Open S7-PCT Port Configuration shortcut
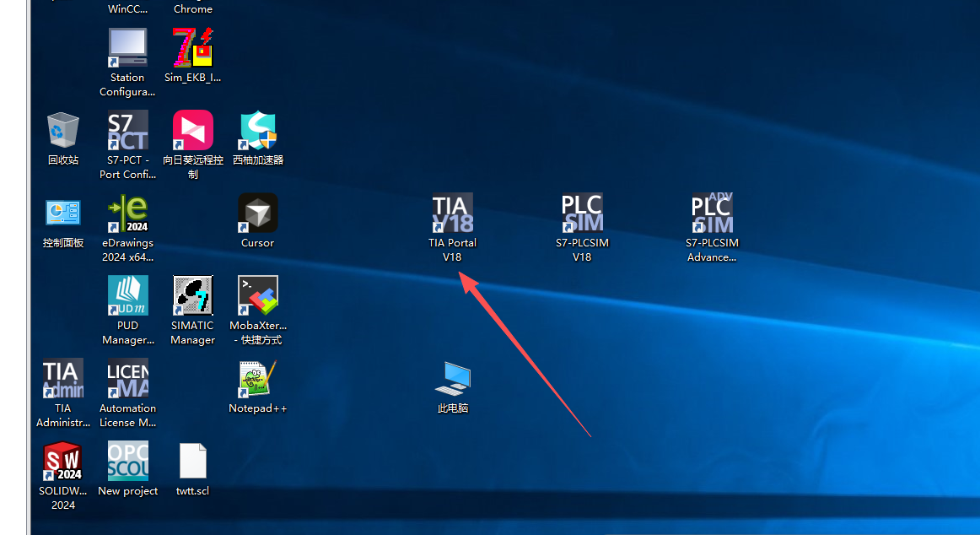 (127, 130)
